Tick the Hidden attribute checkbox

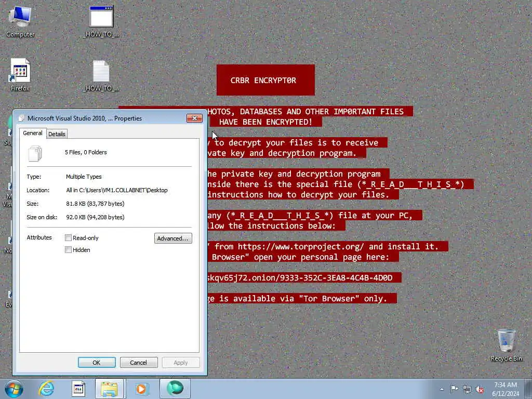point(68,250)
